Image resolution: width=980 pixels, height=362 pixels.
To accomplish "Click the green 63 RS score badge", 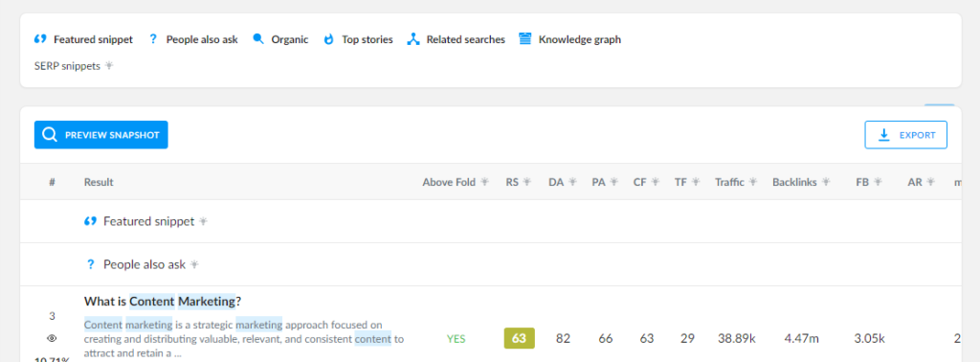I will point(519,338).
